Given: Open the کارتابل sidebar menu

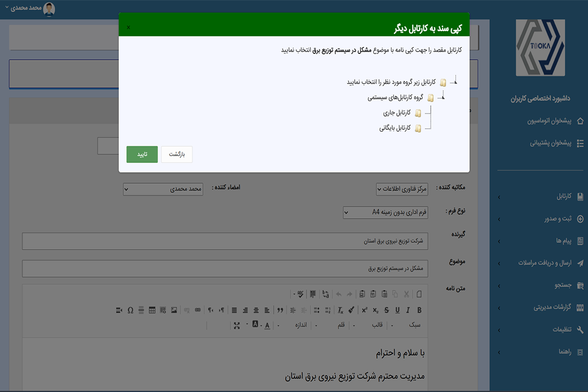Looking at the screenshot, I should click(x=540, y=197).
